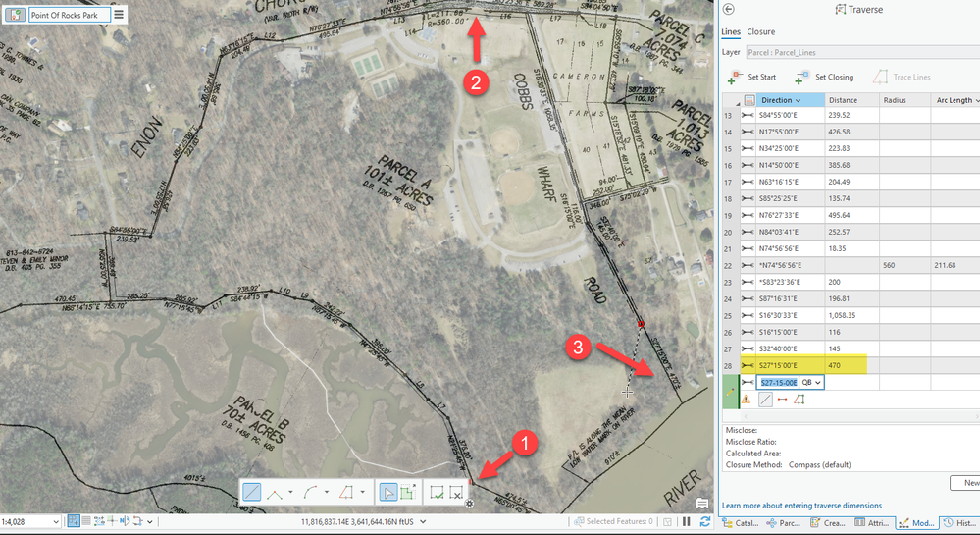
Task: Click the Set Closing icon button
Action: (x=801, y=77)
